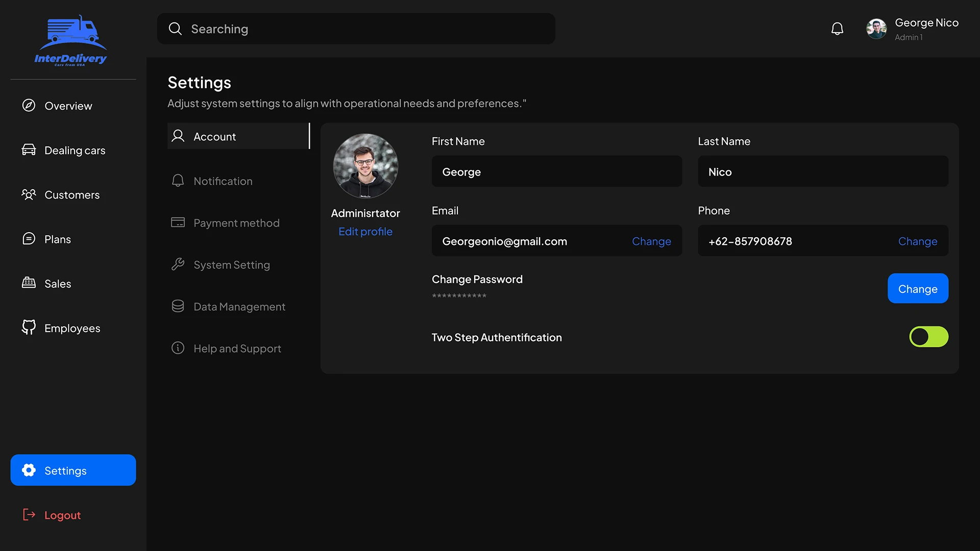Image resolution: width=980 pixels, height=551 pixels.
Task: Click the Settings gear icon
Action: click(29, 470)
